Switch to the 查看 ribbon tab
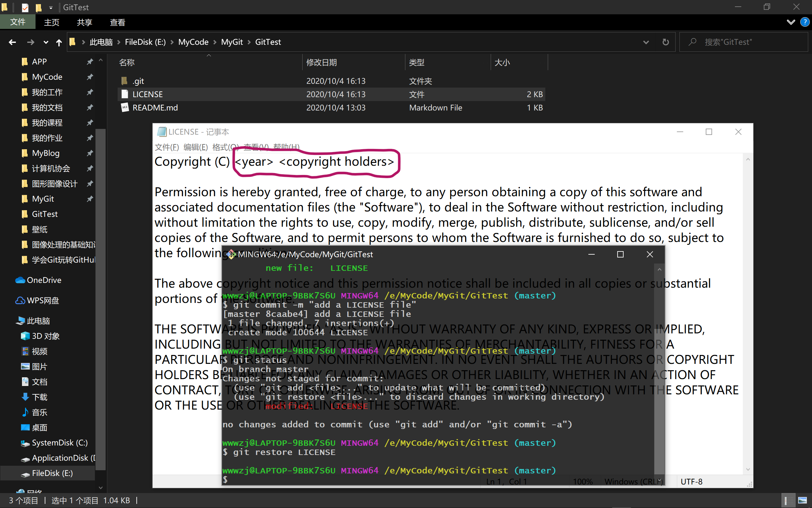 tap(117, 22)
